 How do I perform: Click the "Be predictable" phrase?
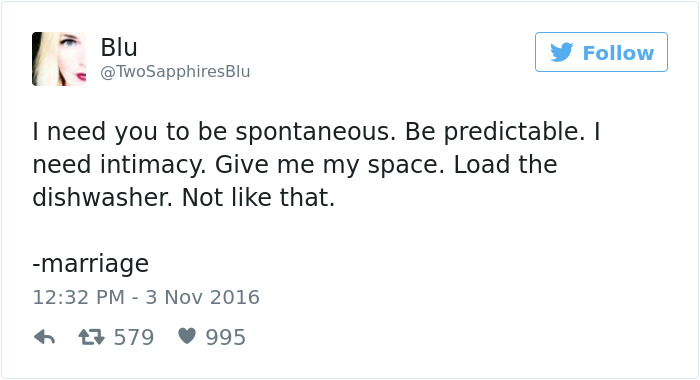pyautogui.click(x=495, y=132)
